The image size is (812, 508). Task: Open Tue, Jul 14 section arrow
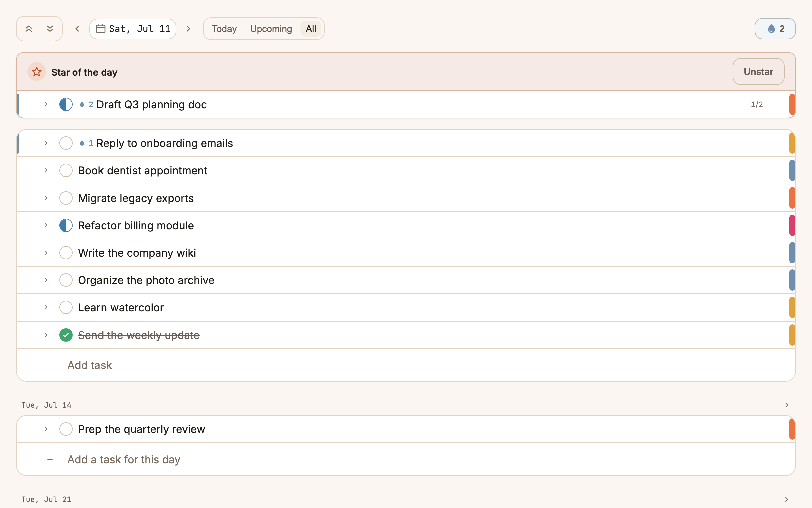pyautogui.click(x=786, y=405)
